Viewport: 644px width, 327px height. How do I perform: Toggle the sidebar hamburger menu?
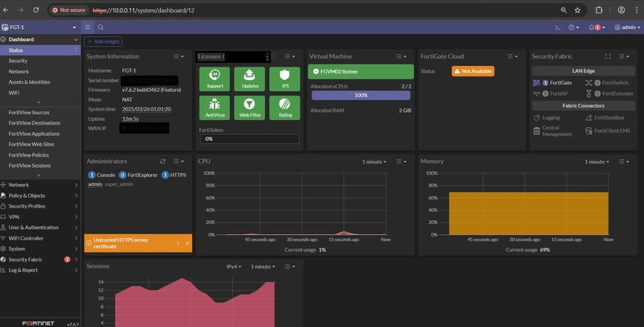click(88, 27)
